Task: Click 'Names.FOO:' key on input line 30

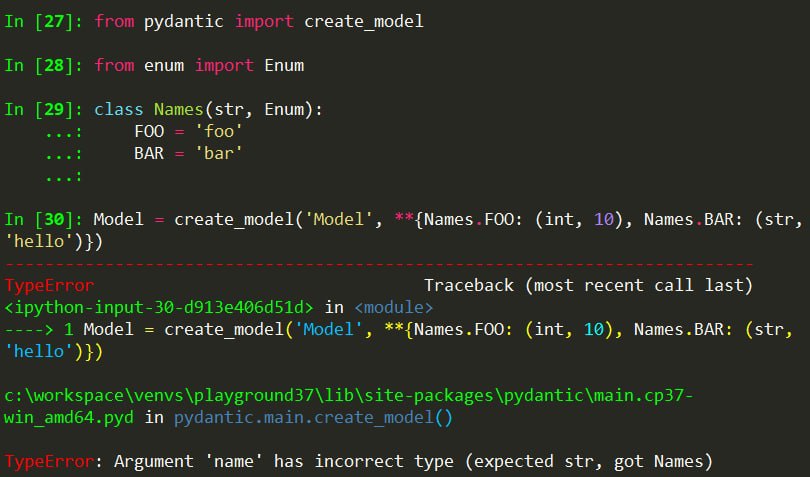Action: pyautogui.click(x=474, y=220)
